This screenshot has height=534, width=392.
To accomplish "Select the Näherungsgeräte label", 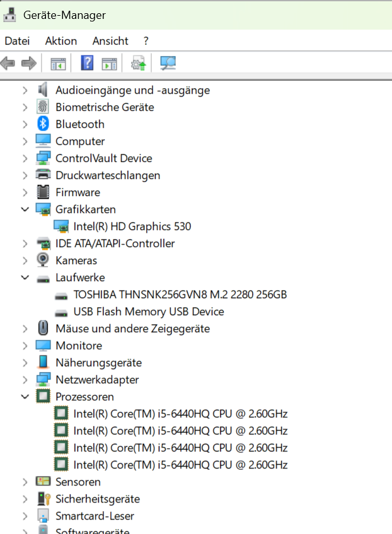I will click(x=99, y=363).
